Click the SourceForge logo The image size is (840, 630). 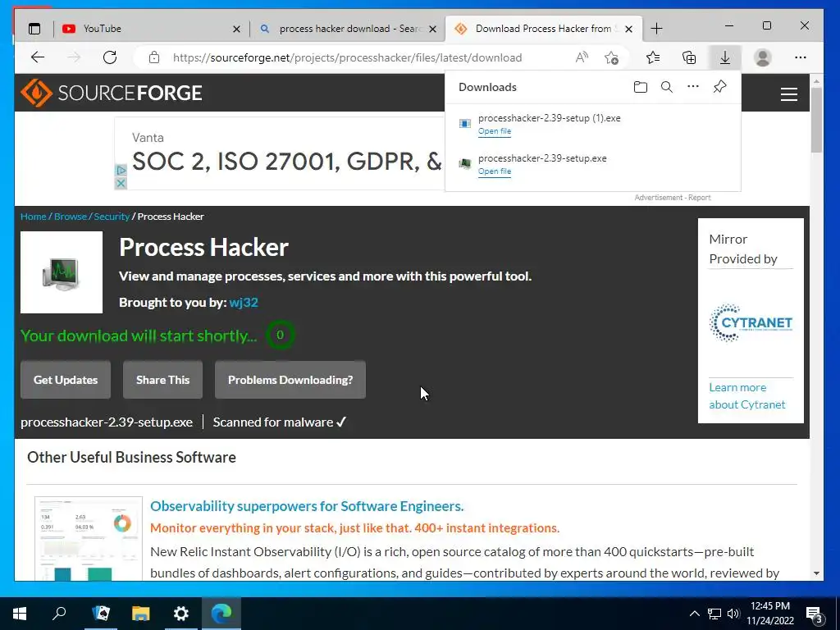[111, 94]
